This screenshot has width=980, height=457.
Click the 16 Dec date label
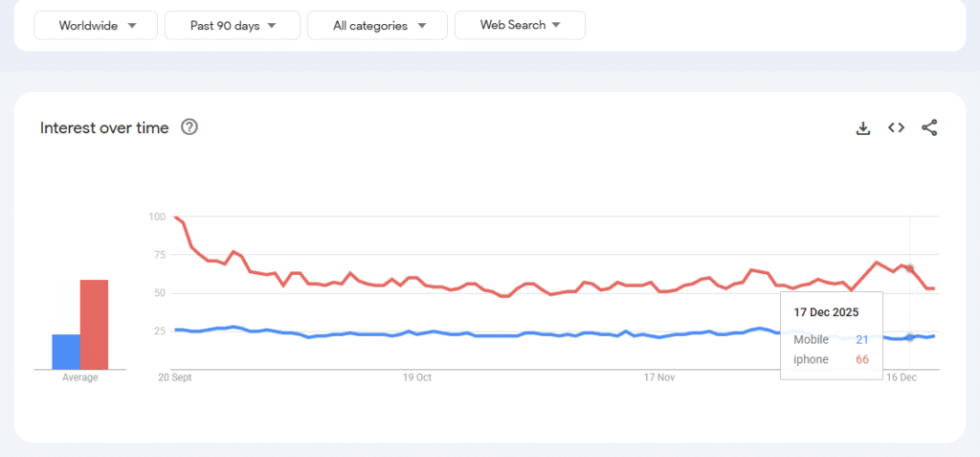(x=902, y=377)
